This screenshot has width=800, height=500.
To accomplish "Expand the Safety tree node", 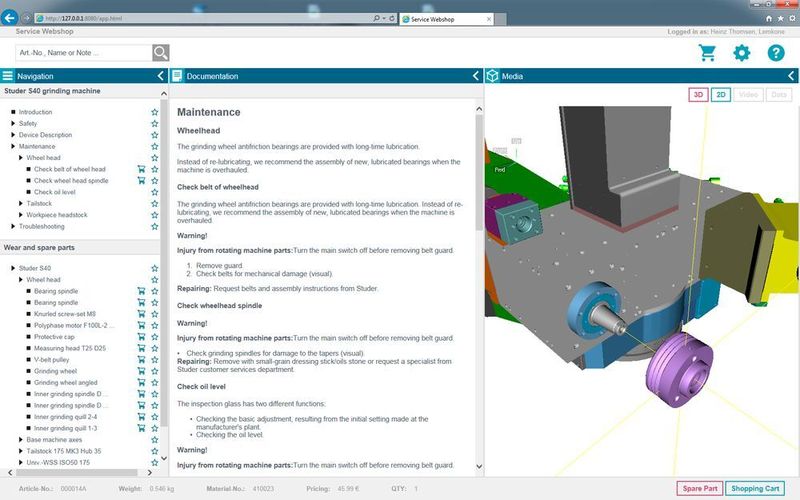I will (13, 124).
